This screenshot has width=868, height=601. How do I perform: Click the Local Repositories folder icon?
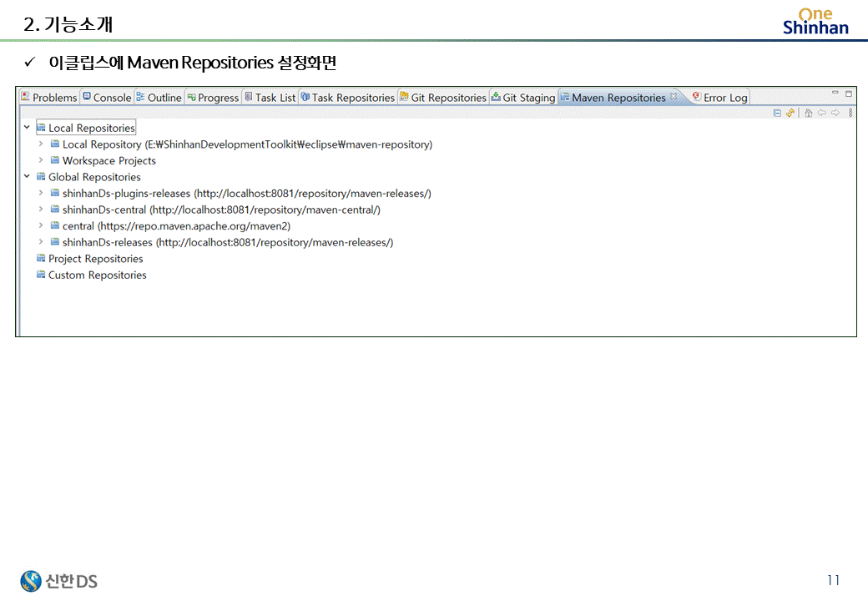(41, 128)
